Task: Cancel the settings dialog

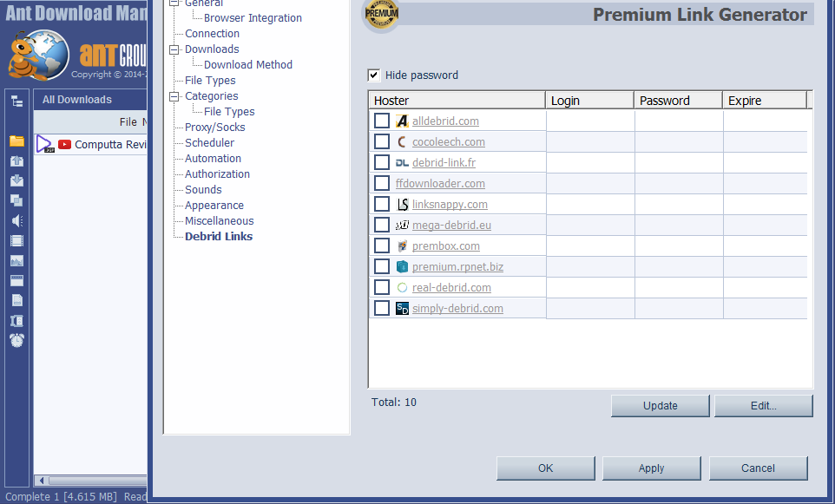Action: point(759,468)
